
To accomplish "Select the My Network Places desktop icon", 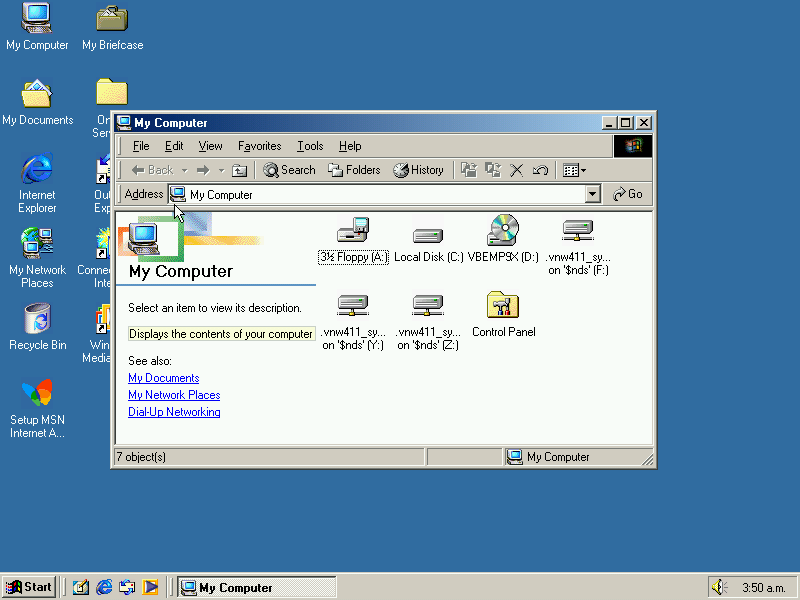I will (37, 258).
